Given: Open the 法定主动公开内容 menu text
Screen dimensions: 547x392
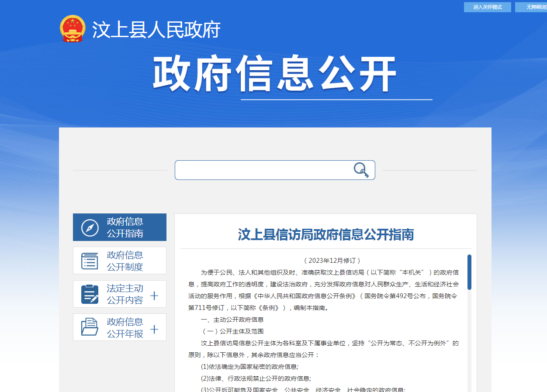Looking at the screenshot, I should (x=125, y=294).
